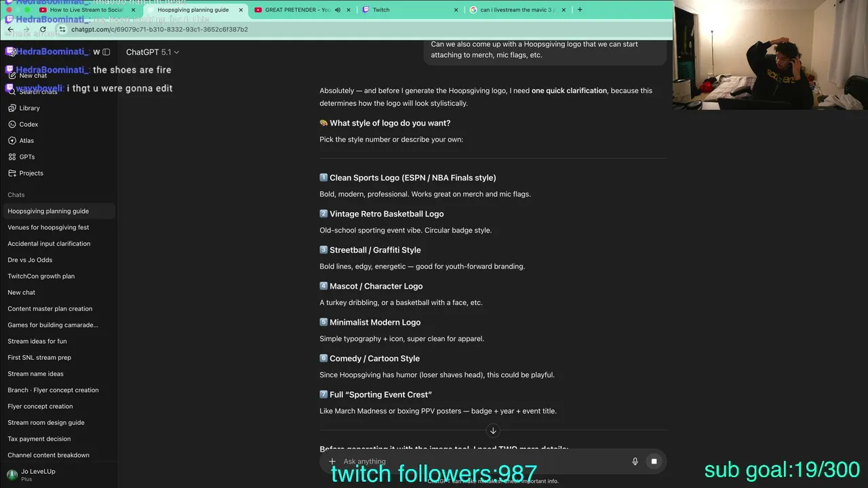Toggle the ChatGPT sidebar collapse icon
The width and height of the screenshot is (868, 488).
point(106,52)
